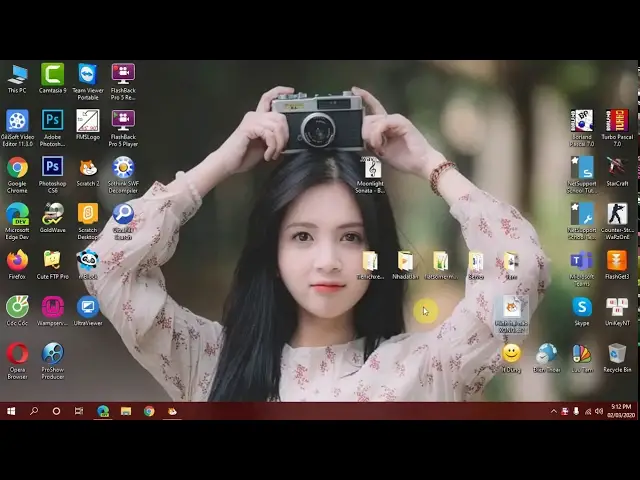
Task: Open Task View on the taskbar
Action: point(79,411)
